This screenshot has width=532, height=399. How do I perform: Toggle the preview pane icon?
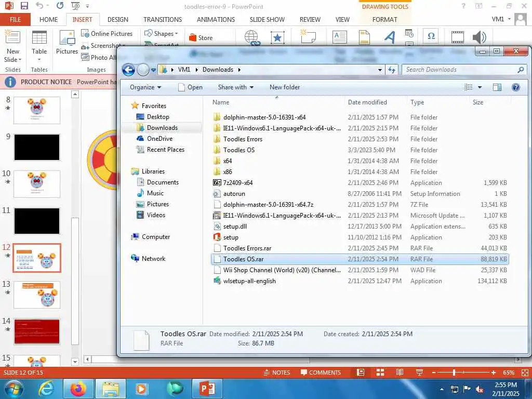coord(497,87)
